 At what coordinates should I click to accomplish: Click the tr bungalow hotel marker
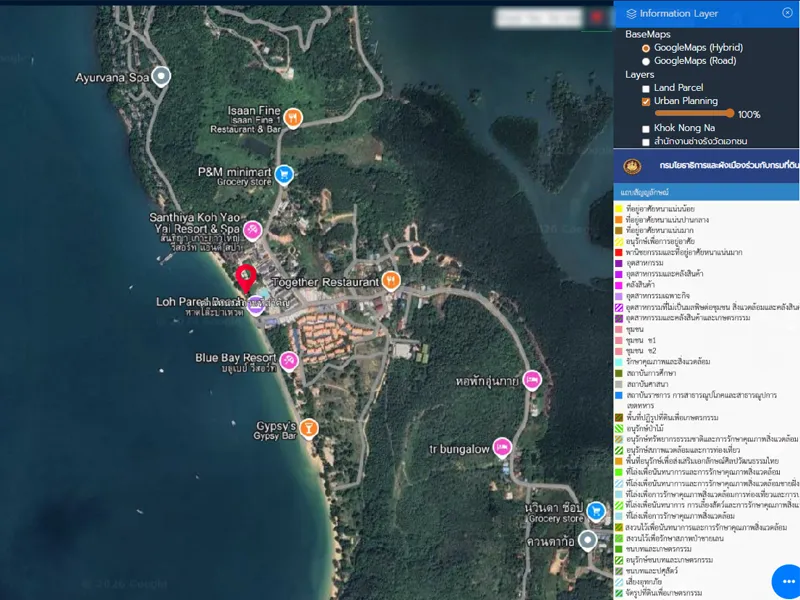coord(502,446)
